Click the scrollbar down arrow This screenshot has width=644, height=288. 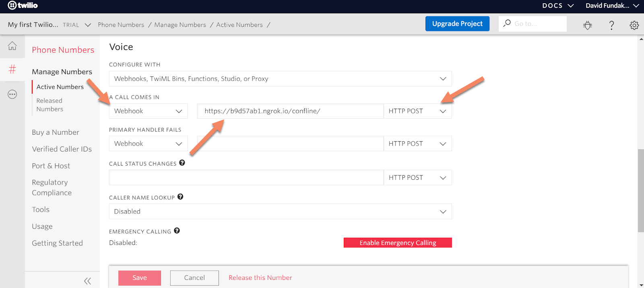coord(641,285)
